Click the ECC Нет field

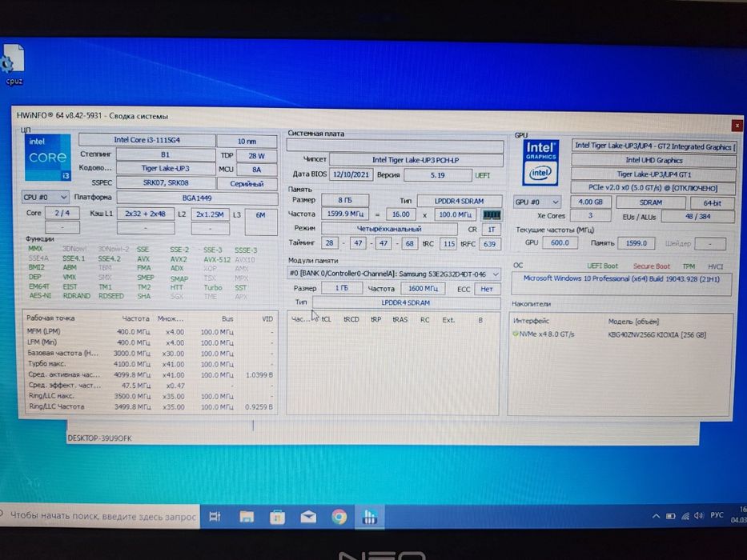487,289
